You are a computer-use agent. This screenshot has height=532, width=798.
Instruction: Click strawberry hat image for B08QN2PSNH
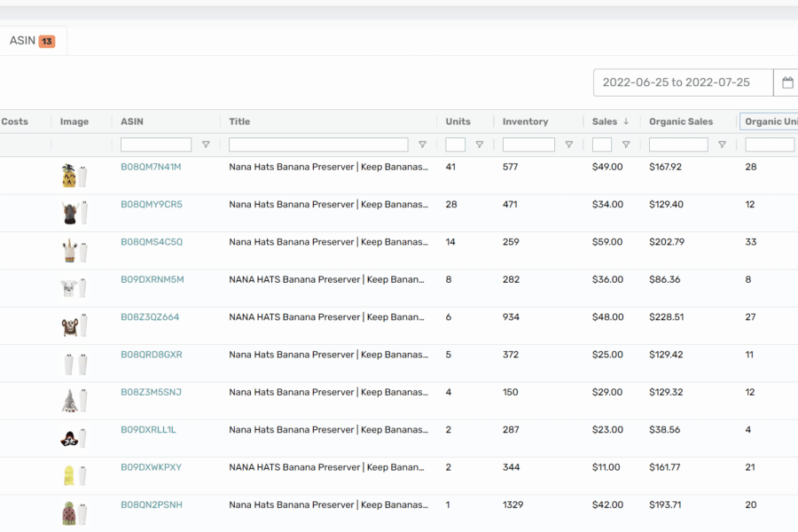tap(74, 513)
